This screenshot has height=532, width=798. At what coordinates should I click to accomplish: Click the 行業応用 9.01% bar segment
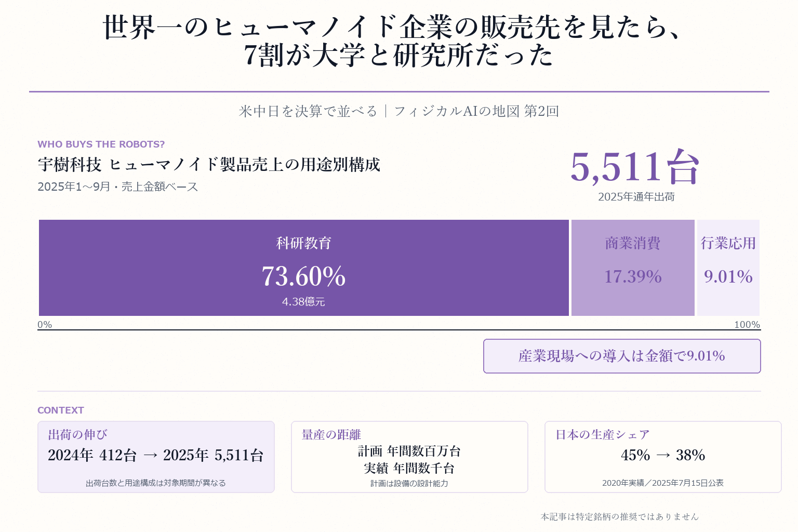[728, 268]
